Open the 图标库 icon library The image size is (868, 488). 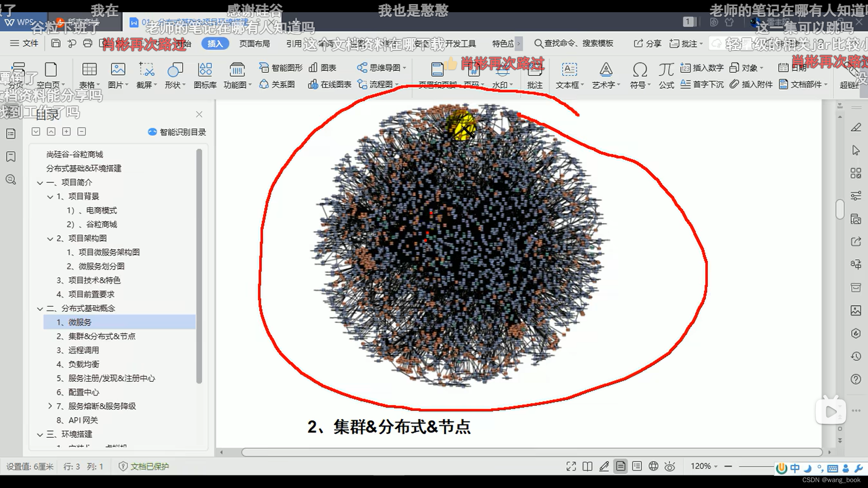(205, 75)
